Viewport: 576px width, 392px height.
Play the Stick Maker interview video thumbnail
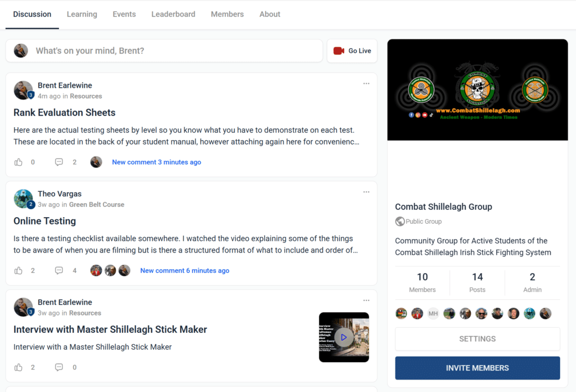click(344, 337)
